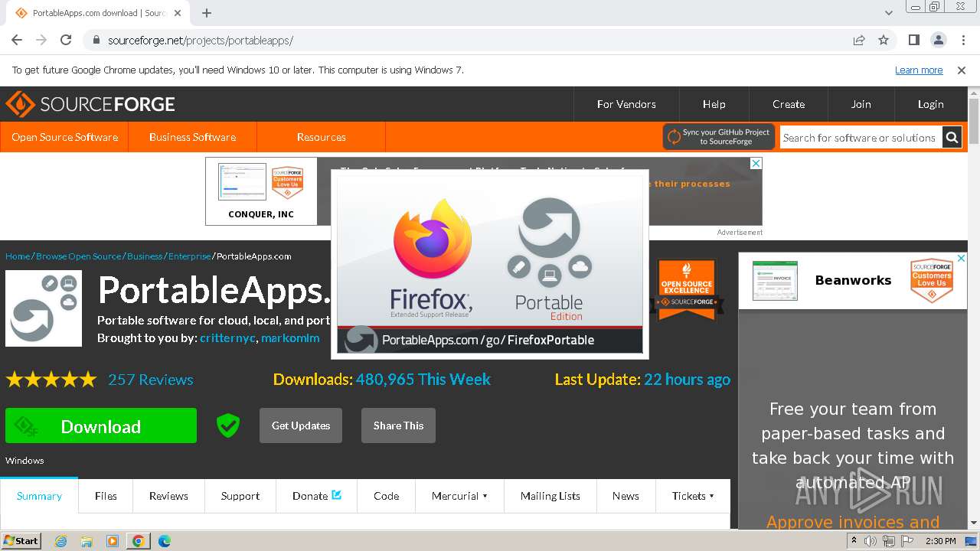Screen dimensions: 980x551
Task: Open the side panel icon
Action: coord(913,40)
